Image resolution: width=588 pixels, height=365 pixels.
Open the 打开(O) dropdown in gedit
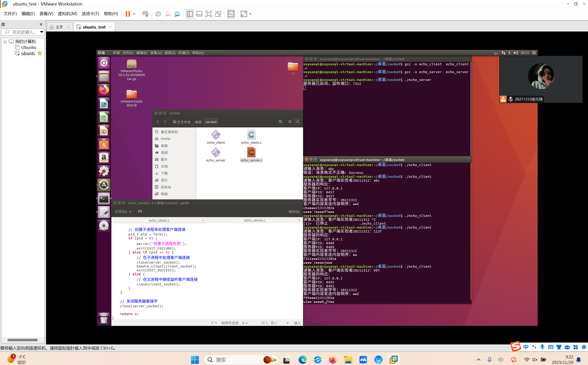(123, 212)
